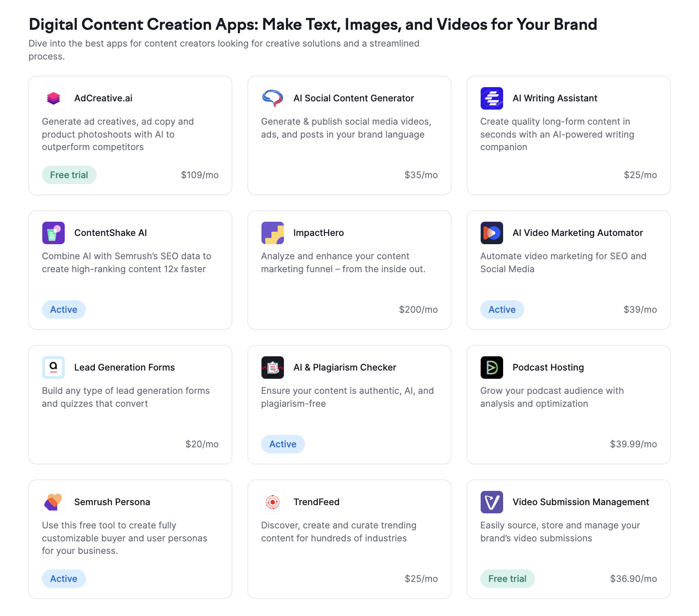Open the Semrush Persona title link
The image size is (699, 616).
pos(112,502)
